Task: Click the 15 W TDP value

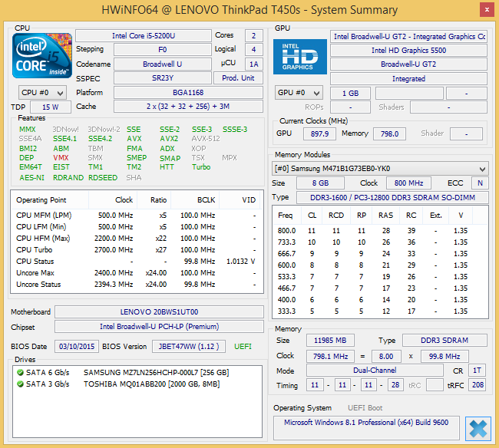Action: coord(51,107)
